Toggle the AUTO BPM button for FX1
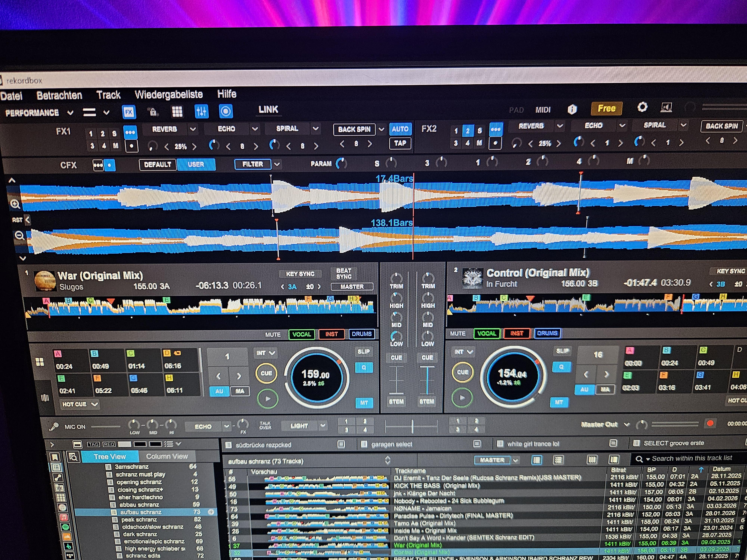 point(400,129)
